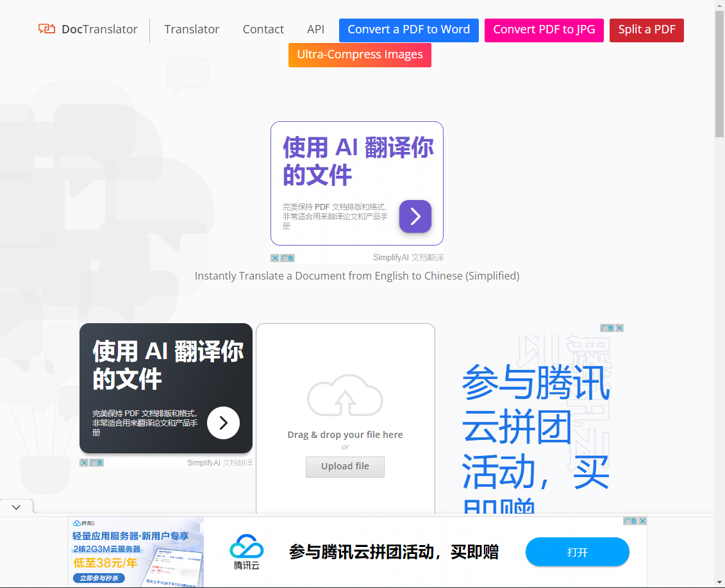Open the 轻量应用服务器 banner image
The image size is (725, 588).
(136, 552)
